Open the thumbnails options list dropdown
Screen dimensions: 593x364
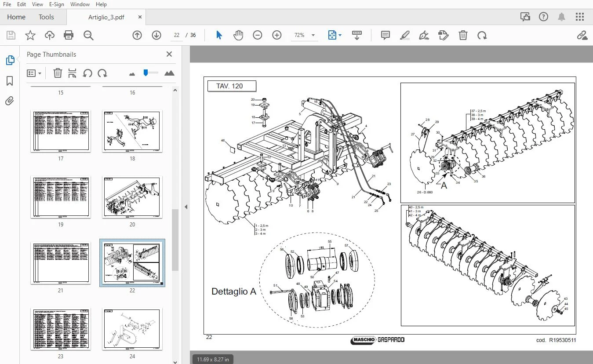[34, 73]
